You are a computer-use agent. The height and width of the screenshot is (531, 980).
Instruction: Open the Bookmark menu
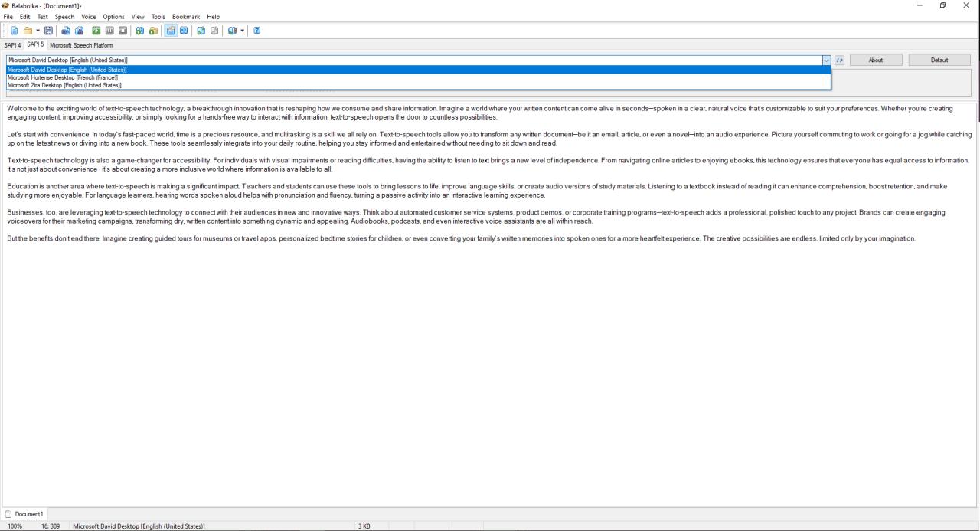click(x=186, y=17)
